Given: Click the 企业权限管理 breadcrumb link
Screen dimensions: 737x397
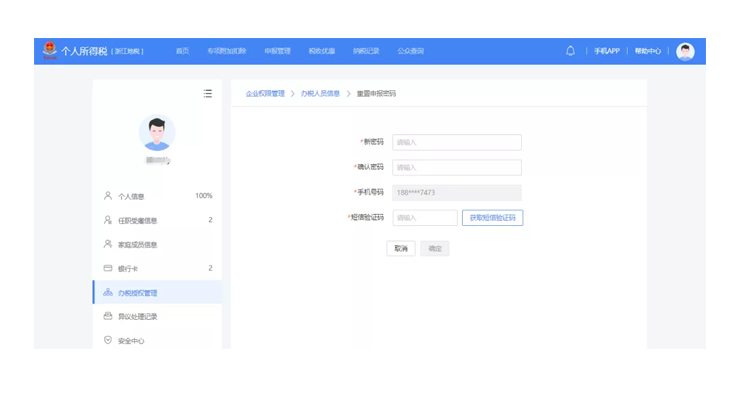Looking at the screenshot, I should pyautogui.click(x=265, y=93).
